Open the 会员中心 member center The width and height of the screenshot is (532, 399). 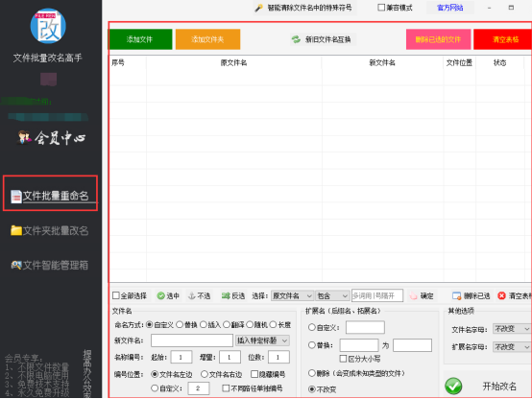click(51, 137)
